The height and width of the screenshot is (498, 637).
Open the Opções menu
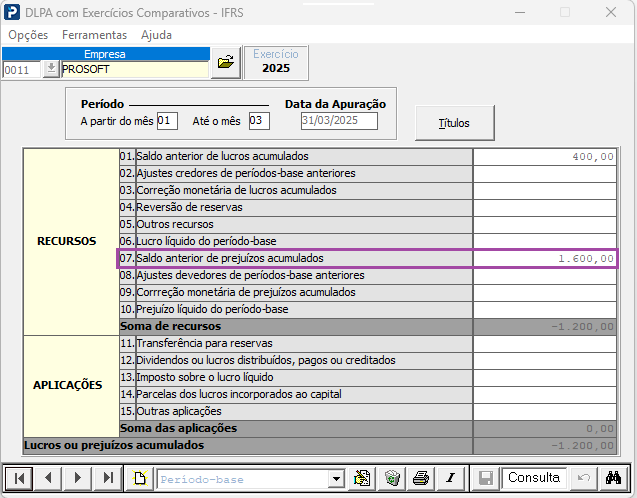[28, 35]
